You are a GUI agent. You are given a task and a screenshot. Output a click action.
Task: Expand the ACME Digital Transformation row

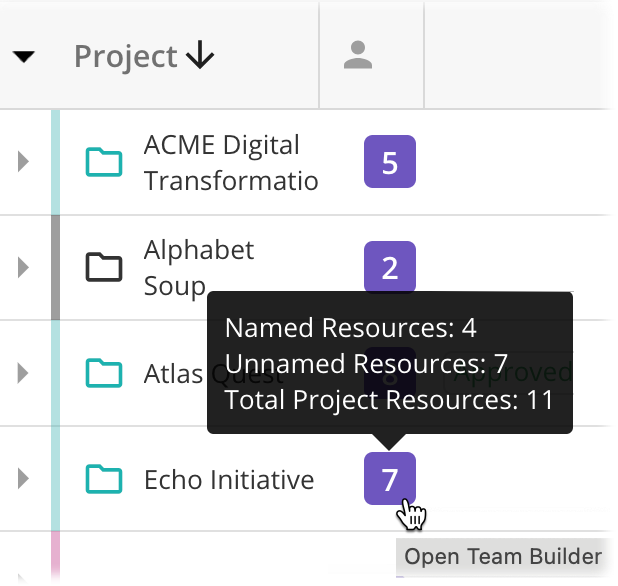[24, 162]
